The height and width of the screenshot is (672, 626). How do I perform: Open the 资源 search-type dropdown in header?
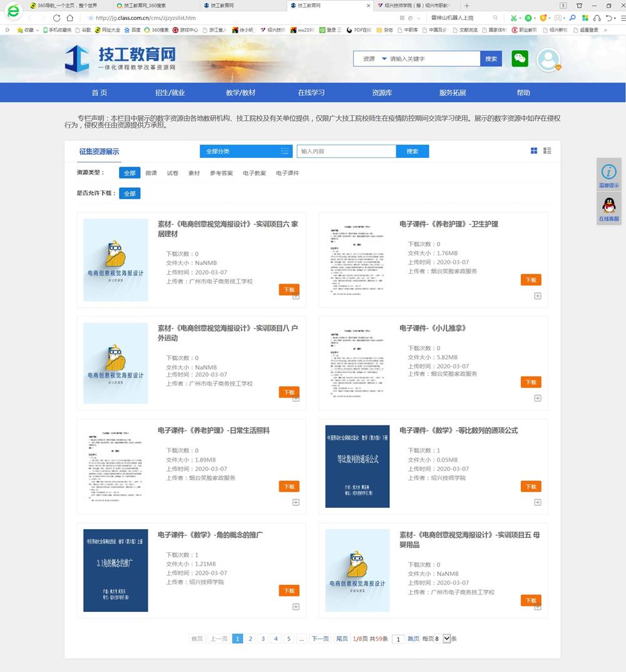[x=374, y=59]
